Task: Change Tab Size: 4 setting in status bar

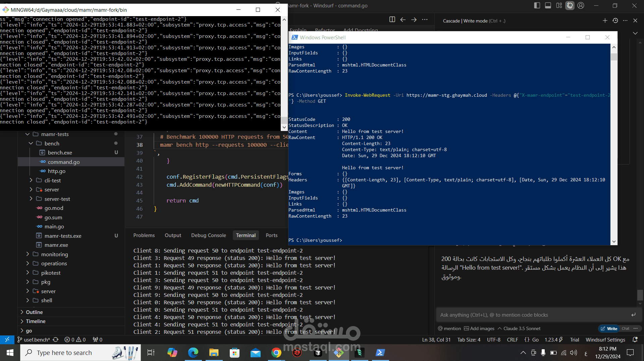Action: pos(469,340)
